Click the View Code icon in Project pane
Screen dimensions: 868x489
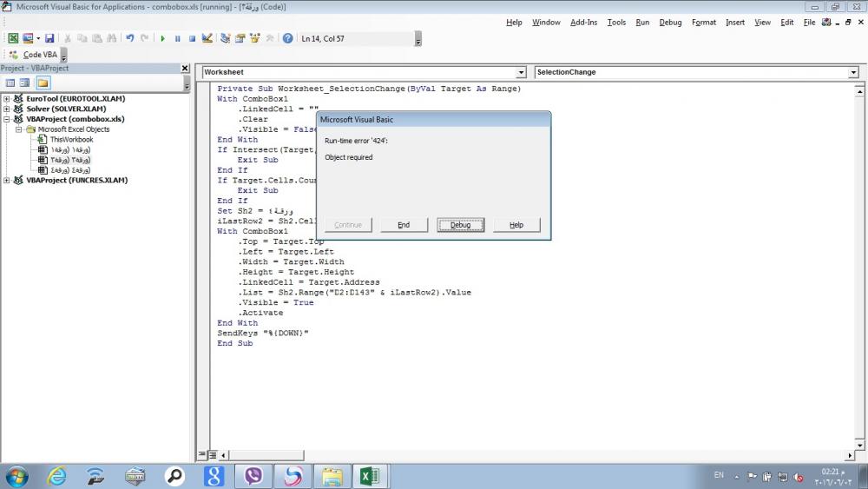(10, 83)
